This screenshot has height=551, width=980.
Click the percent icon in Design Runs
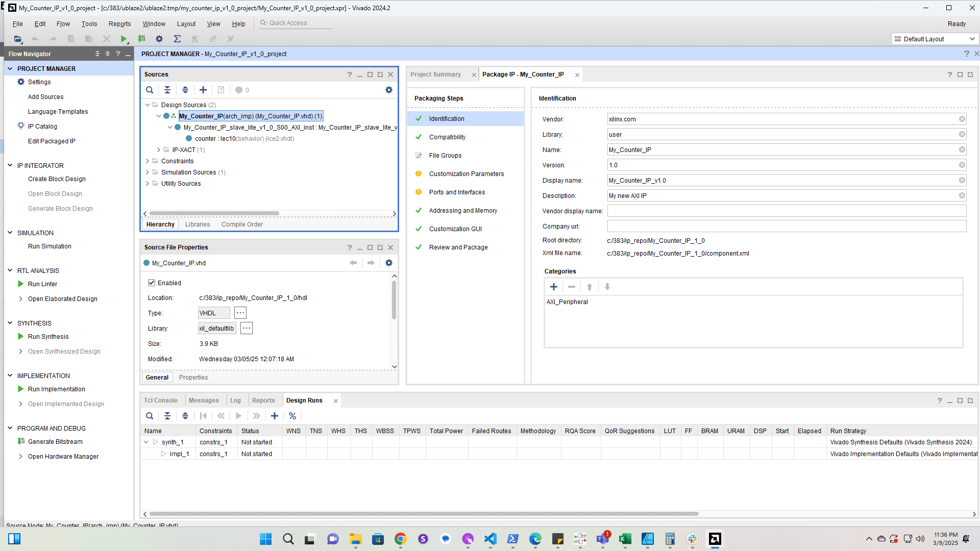point(292,416)
